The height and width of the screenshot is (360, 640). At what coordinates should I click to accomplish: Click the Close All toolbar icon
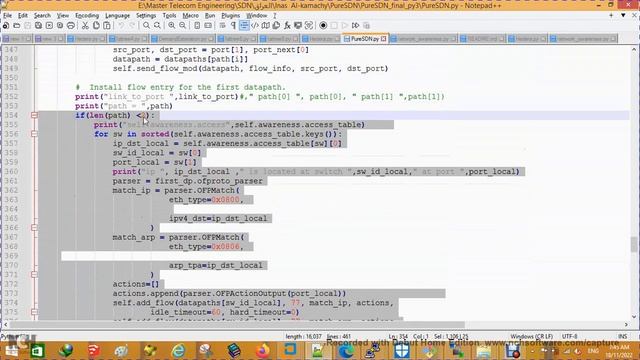point(60,25)
